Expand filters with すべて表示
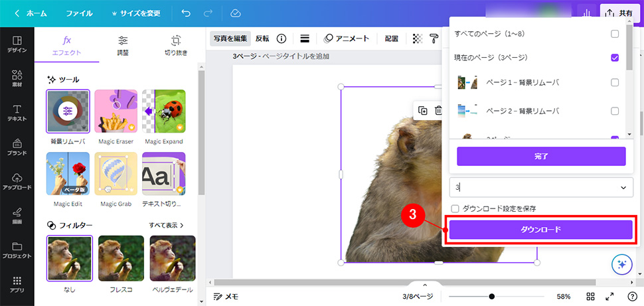Image resolution: width=644 pixels, height=306 pixels. [166, 225]
